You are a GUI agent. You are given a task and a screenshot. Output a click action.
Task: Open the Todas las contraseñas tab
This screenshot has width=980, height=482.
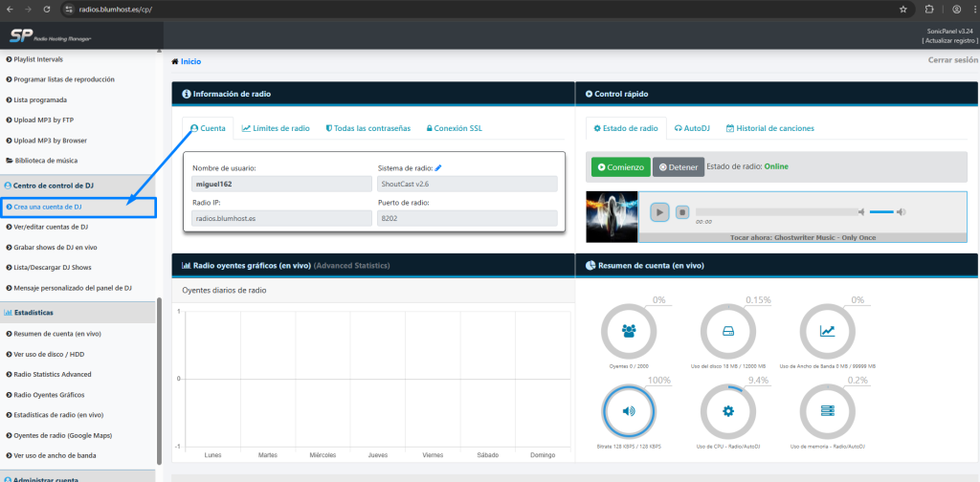pos(368,128)
